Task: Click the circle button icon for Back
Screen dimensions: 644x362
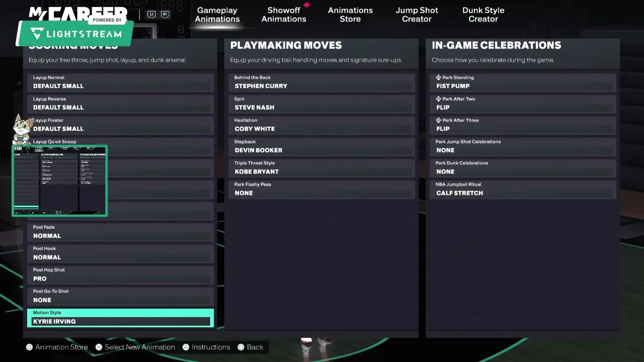Action: [241, 347]
